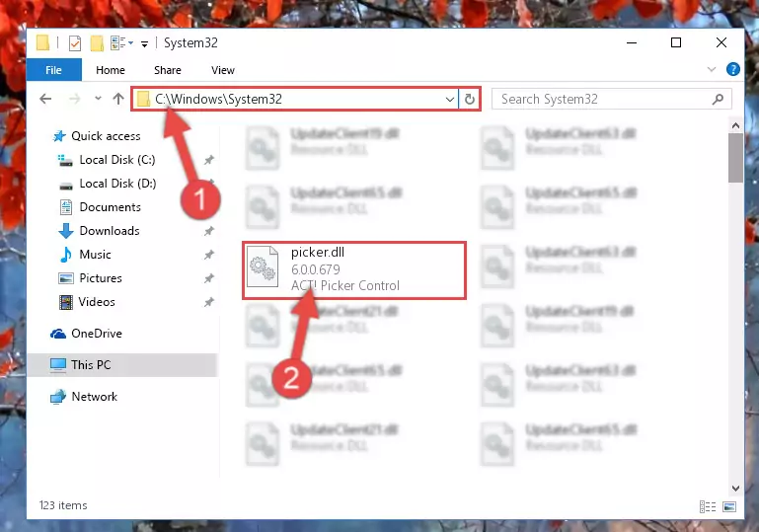Open Pictures folder in navigation pane
The image size is (759, 532).
click(101, 278)
